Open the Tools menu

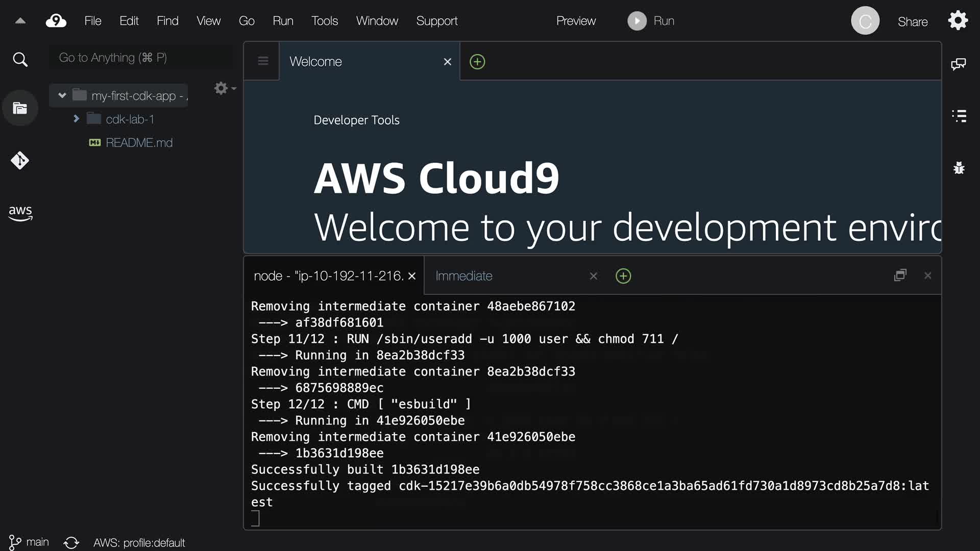coord(325,21)
